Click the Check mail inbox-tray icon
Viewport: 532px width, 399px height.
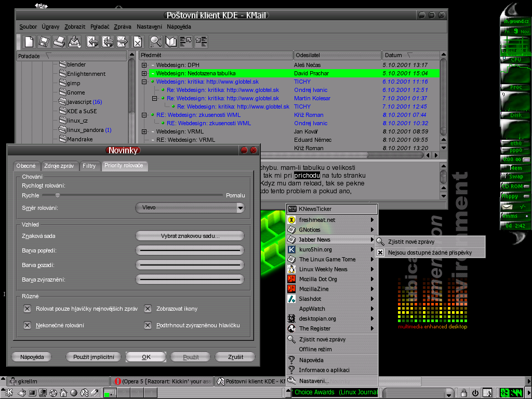pyautogui.click(x=74, y=42)
